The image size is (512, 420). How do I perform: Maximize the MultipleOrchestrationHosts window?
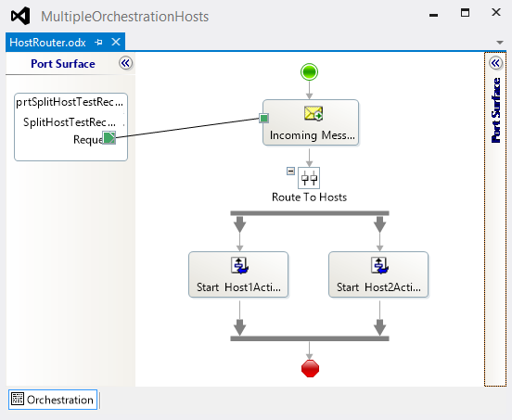tap(465, 12)
